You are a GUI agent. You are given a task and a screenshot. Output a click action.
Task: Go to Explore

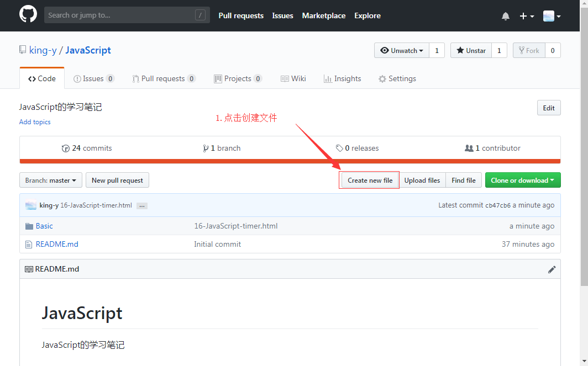point(368,15)
